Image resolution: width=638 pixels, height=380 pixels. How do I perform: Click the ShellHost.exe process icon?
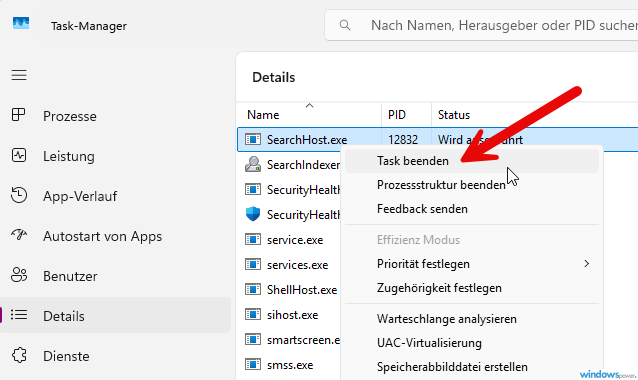pyautogui.click(x=253, y=289)
